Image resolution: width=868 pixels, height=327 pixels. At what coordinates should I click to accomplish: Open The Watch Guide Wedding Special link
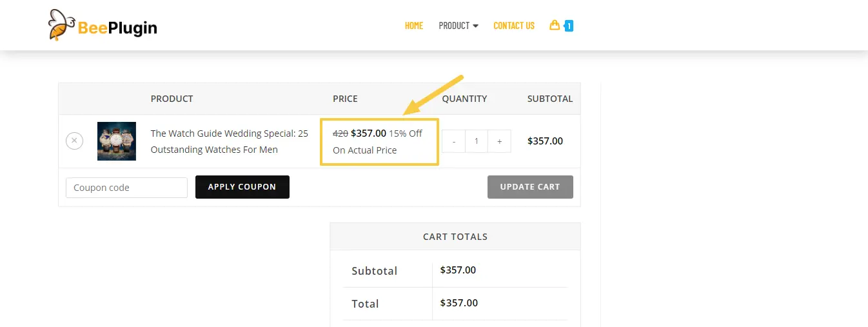(230, 141)
